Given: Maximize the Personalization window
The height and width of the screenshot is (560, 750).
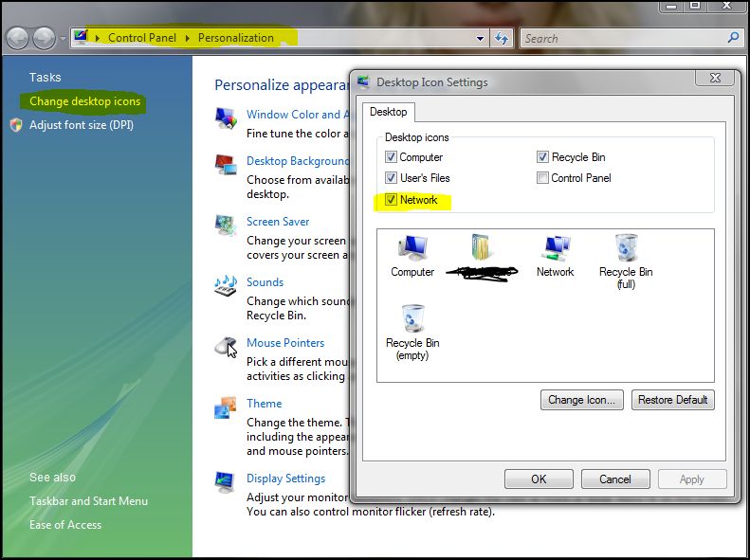Looking at the screenshot, I should (x=694, y=6).
